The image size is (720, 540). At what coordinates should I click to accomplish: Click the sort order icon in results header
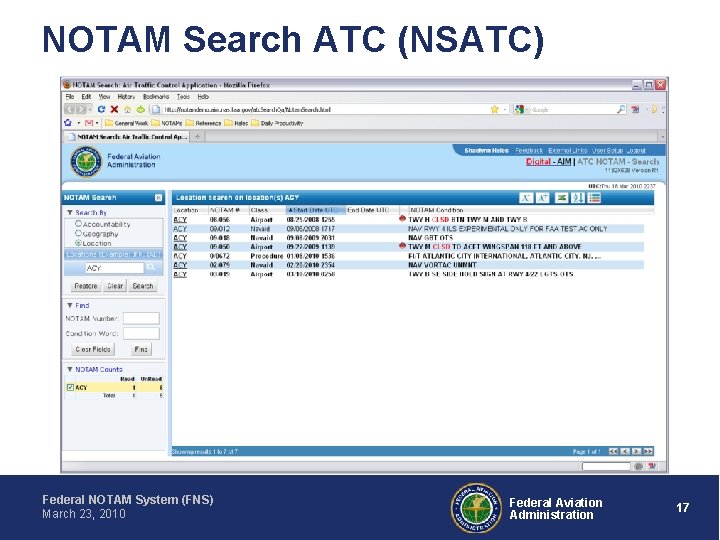click(x=578, y=198)
